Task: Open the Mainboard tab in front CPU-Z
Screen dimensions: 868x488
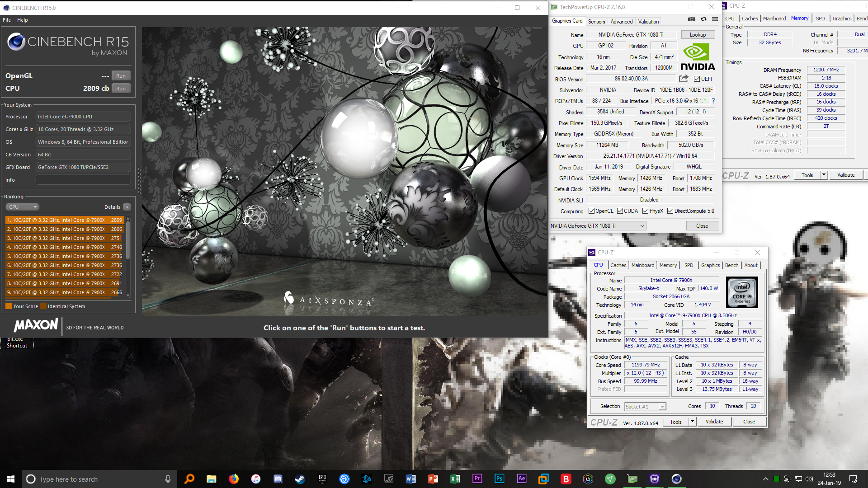Action: [x=643, y=265]
